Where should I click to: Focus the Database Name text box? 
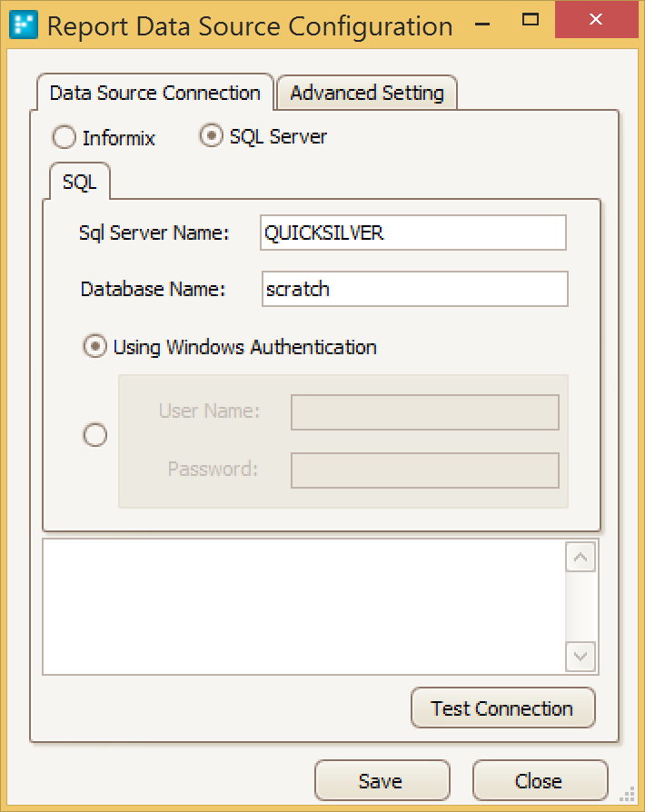click(414, 290)
